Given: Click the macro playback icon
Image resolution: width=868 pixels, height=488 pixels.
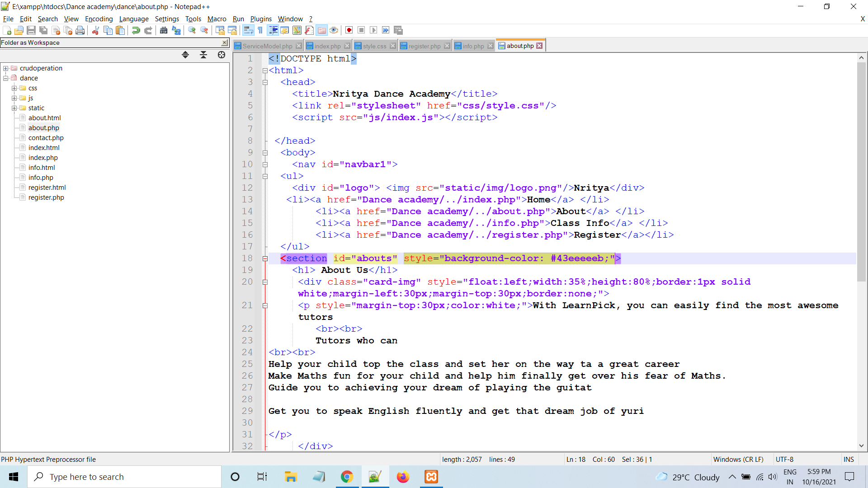Looking at the screenshot, I should click(373, 30).
